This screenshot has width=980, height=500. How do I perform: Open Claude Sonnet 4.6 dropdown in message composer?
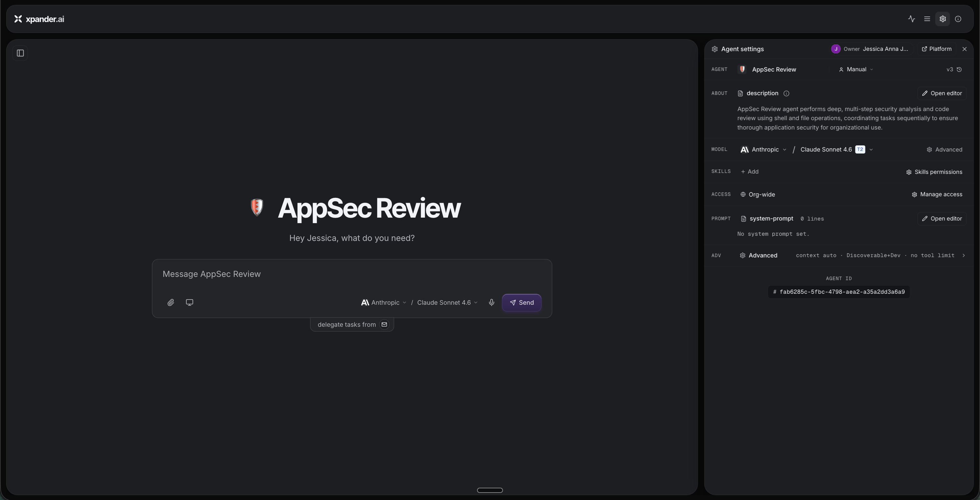[447, 303]
